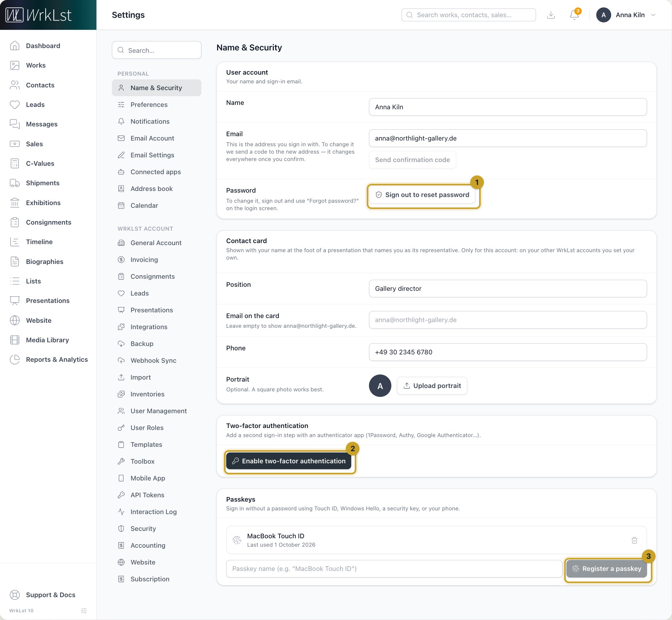Click Upload portrait button

point(432,386)
